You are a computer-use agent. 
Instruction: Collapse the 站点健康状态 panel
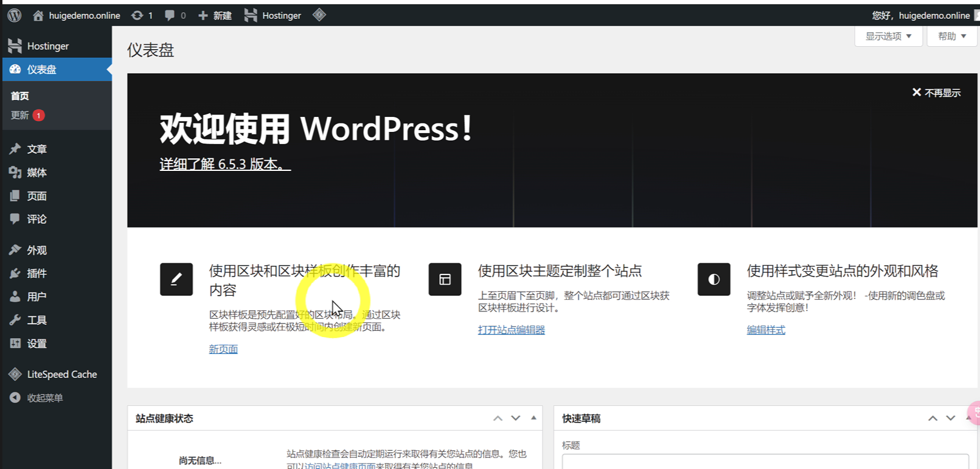point(533,419)
